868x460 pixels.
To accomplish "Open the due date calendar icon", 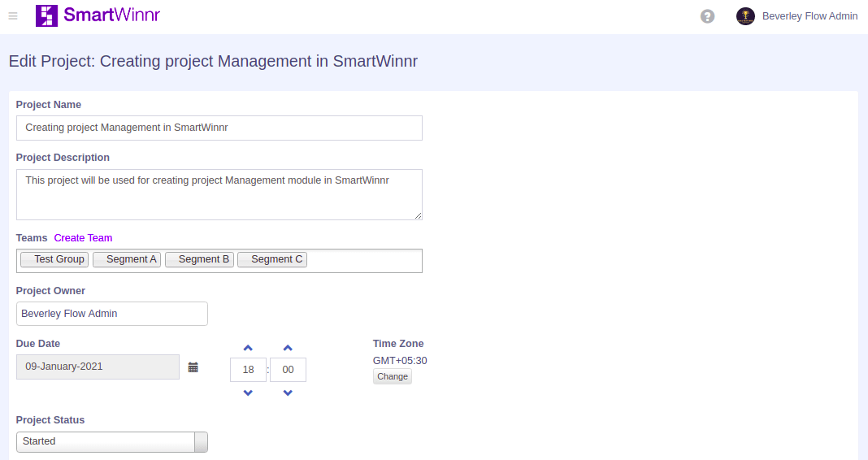I will pyautogui.click(x=193, y=367).
